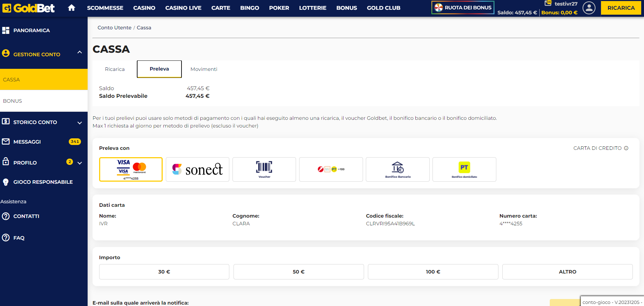The height and width of the screenshot is (306, 644).
Task: Choose the 100 € amount
Action: [x=433, y=272]
